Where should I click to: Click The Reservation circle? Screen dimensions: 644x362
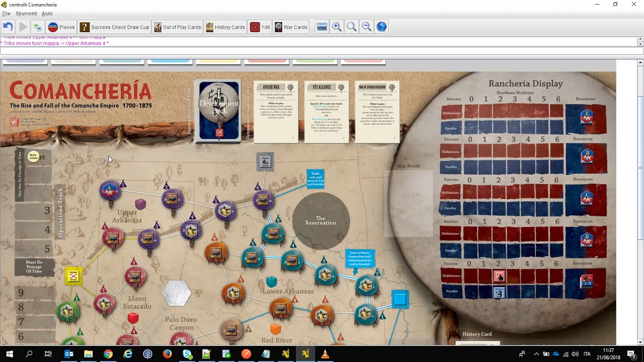coord(321,221)
